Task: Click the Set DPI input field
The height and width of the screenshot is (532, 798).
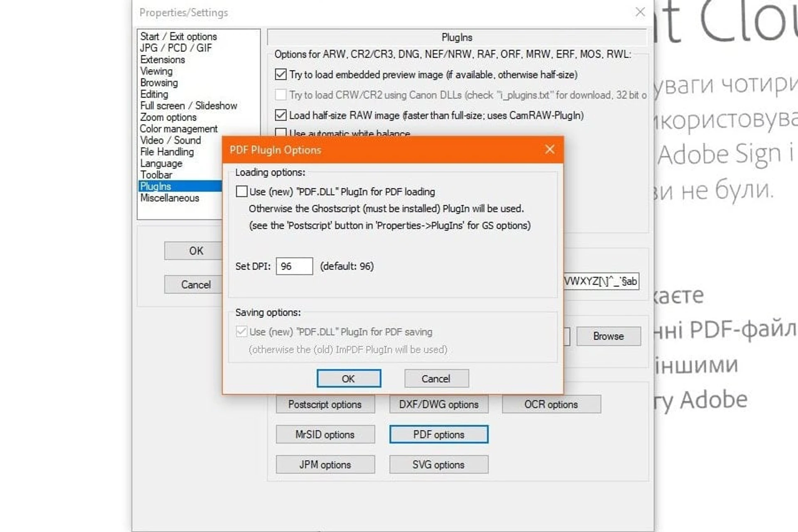Action: click(x=294, y=266)
